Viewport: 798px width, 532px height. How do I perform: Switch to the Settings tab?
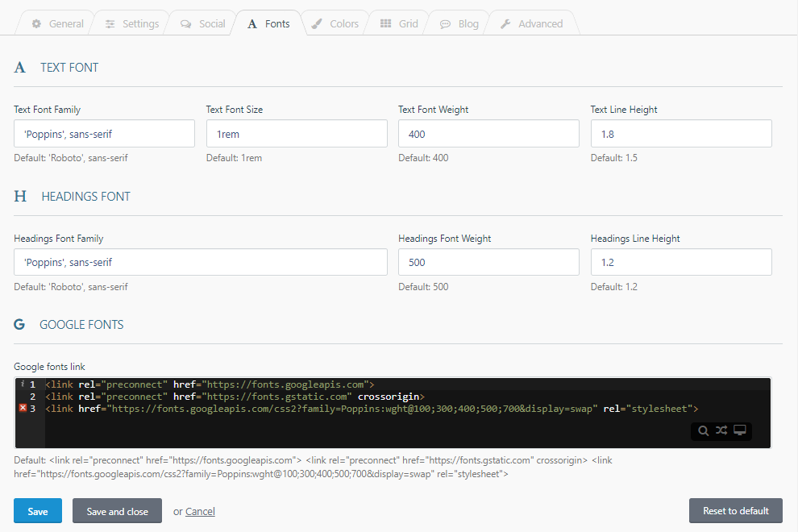(132, 24)
